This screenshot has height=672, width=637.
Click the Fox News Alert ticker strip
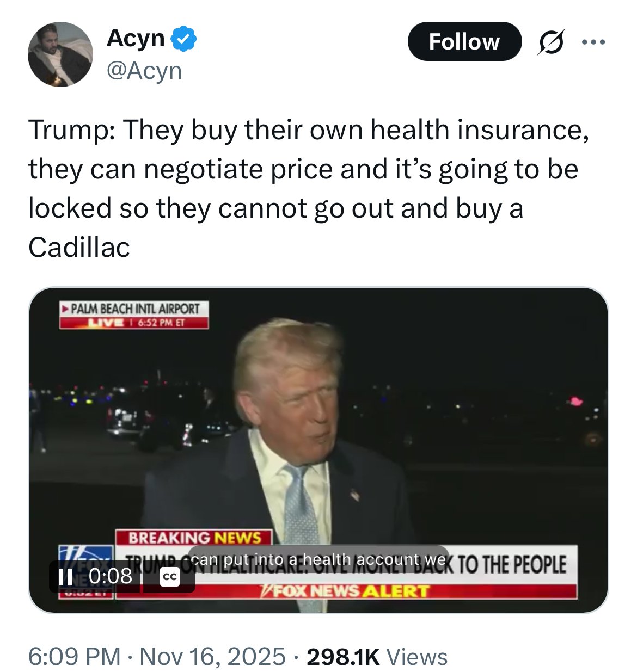pos(346,591)
